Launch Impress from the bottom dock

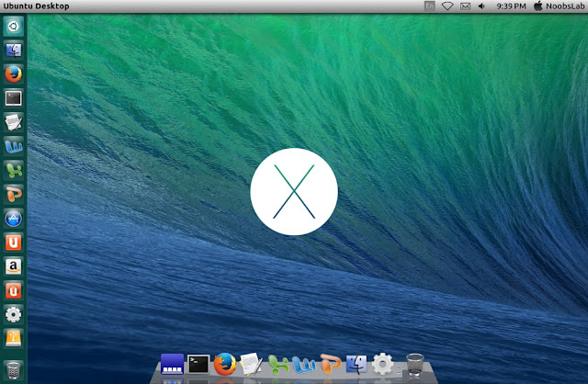point(331,364)
